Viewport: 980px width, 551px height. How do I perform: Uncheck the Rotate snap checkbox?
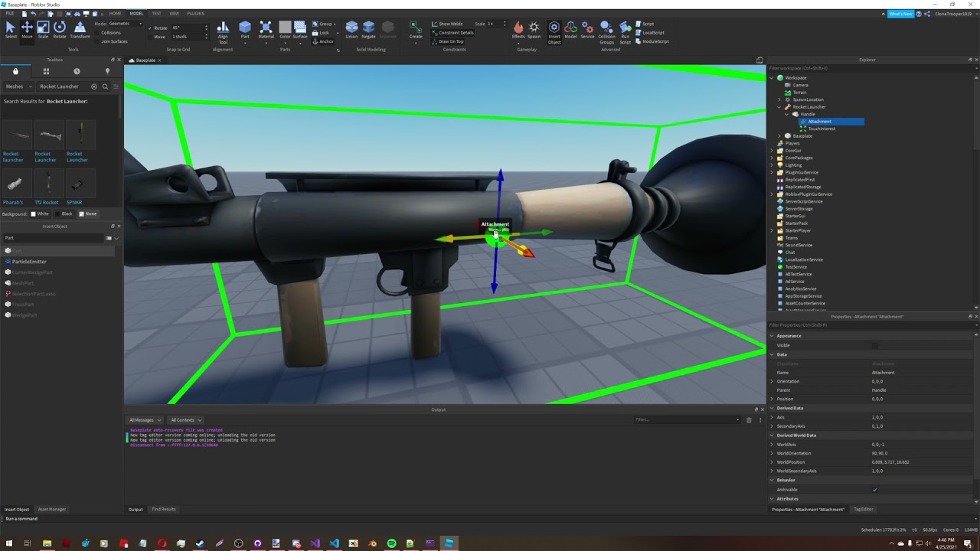149,28
